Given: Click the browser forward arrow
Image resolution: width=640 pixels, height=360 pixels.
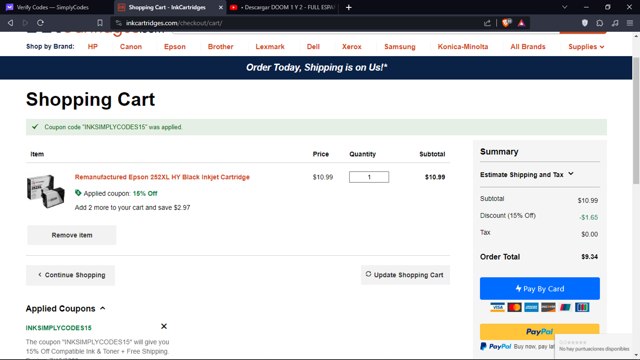Looking at the screenshot, I should pyautogui.click(x=25, y=23).
